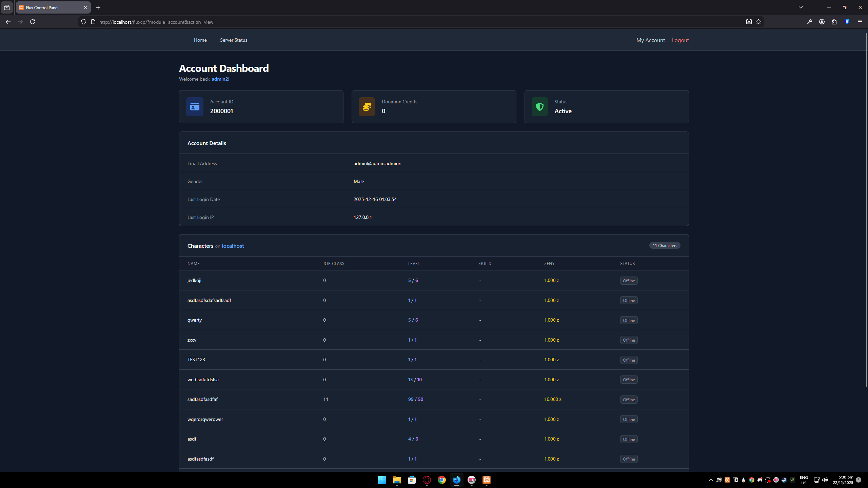Click the Logout link
This screenshot has height=488, width=868.
pyautogui.click(x=680, y=40)
